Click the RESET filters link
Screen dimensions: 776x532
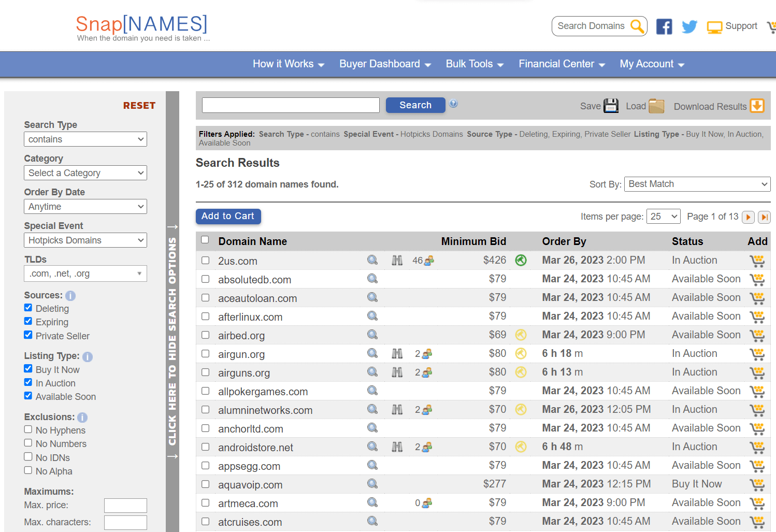139,106
